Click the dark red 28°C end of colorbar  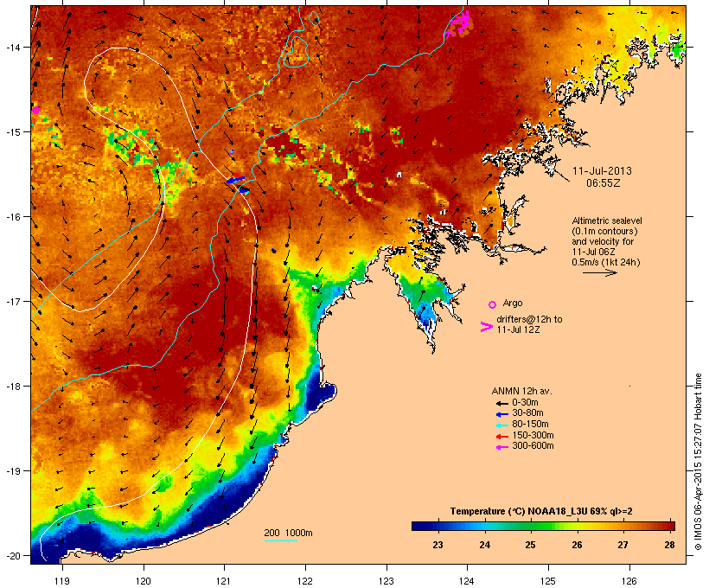(668, 526)
